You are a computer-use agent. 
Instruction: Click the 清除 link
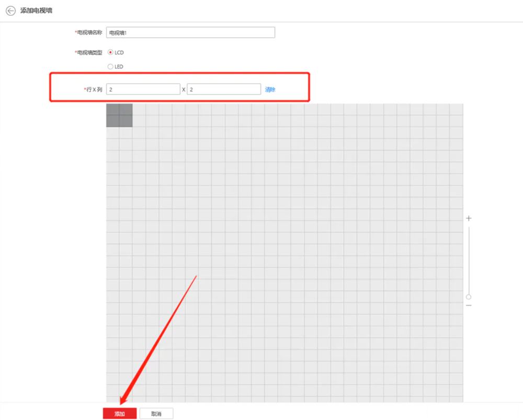(x=270, y=90)
